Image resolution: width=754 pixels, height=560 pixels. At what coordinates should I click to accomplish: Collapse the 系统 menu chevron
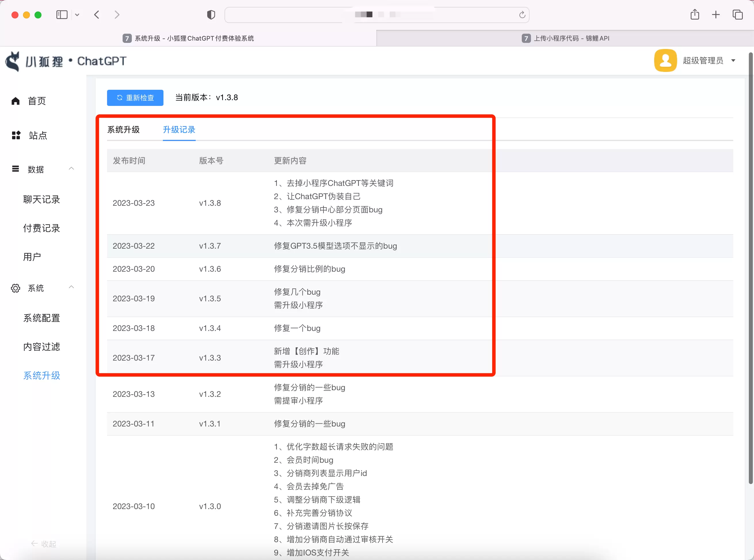click(71, 287)
